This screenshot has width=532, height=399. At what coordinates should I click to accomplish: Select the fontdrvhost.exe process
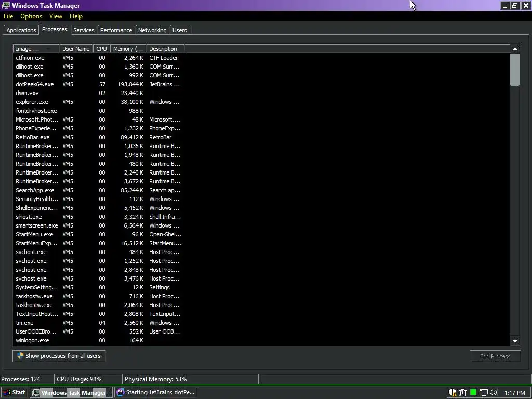pos(98,111)
